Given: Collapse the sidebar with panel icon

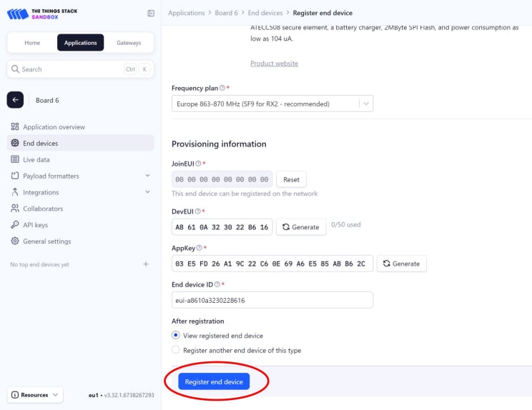Looking at the screenshot, I should (151, 14).
